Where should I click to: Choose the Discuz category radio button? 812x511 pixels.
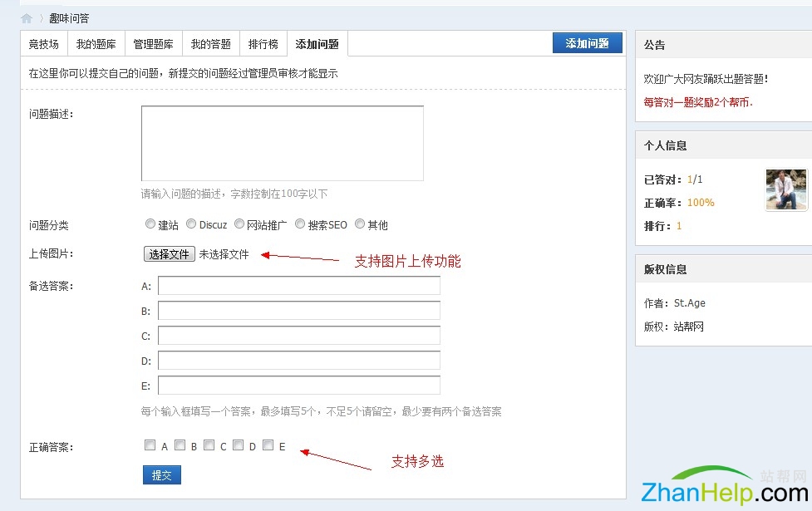coord(191,224)
